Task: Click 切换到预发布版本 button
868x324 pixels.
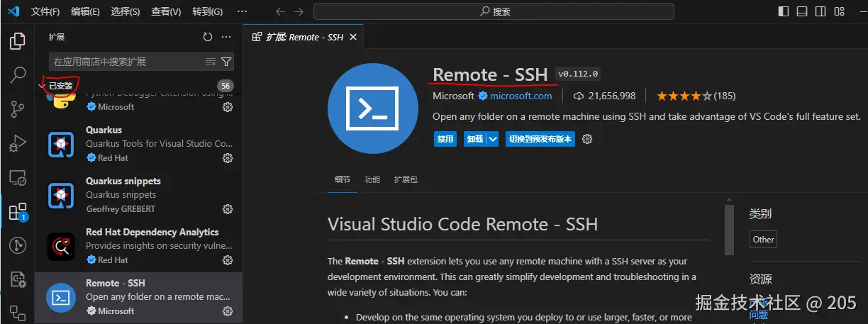Action: click(540, 139)
